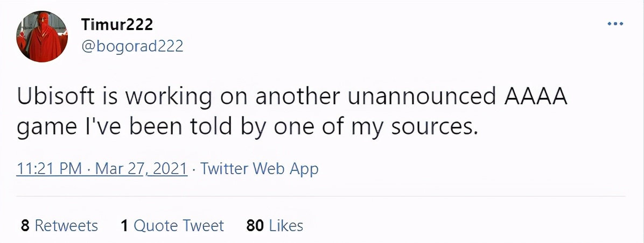Click the Mar 27, 2021 date
Viewport: 644px width, 243px height.
pyautogui.click(x=141, y=169)
